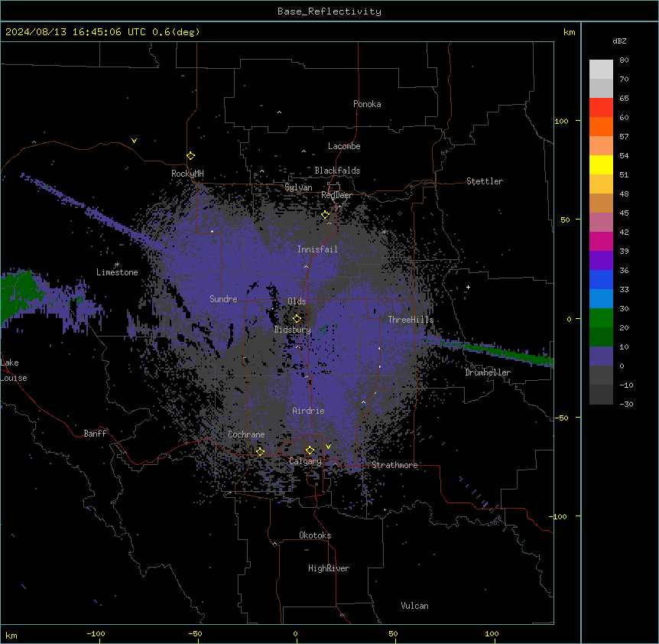Viewport: 659px width, 644px height.
Task: Pick the light orange 54-57 dBZ swatch
Action: pos(601,146)
